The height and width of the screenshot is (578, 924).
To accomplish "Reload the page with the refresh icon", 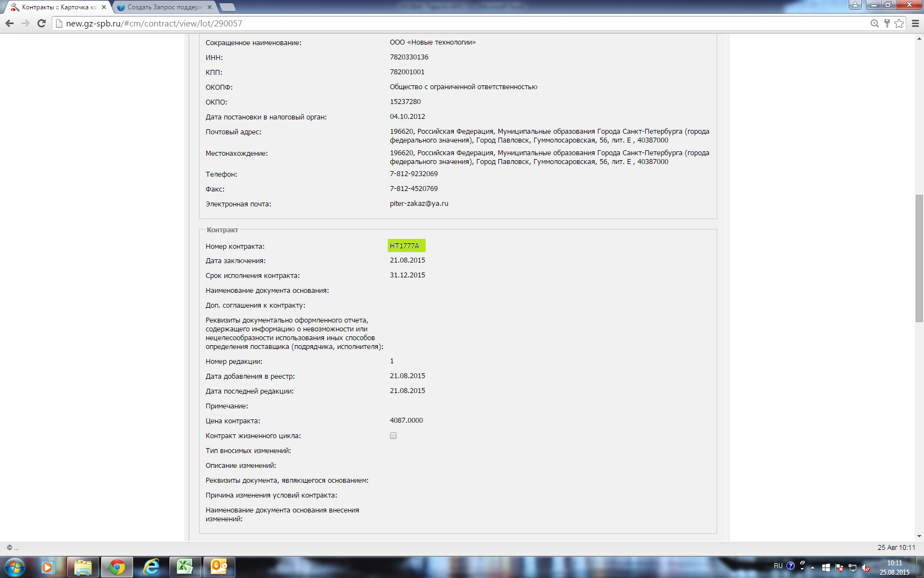I will click(41, 23).
